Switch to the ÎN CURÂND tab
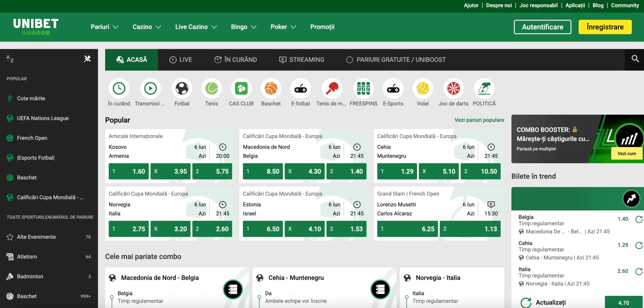The height and width of the screenshot is (308, 644). [235, 60]
